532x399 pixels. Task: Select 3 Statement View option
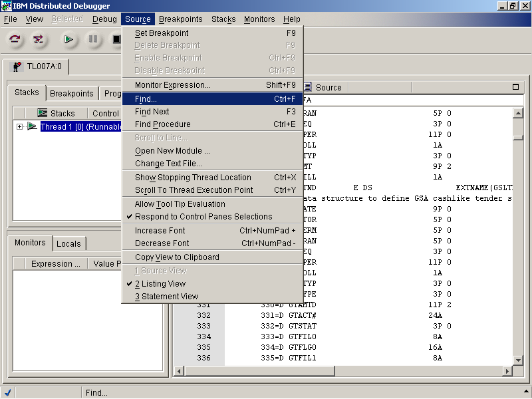coord(212,296)
